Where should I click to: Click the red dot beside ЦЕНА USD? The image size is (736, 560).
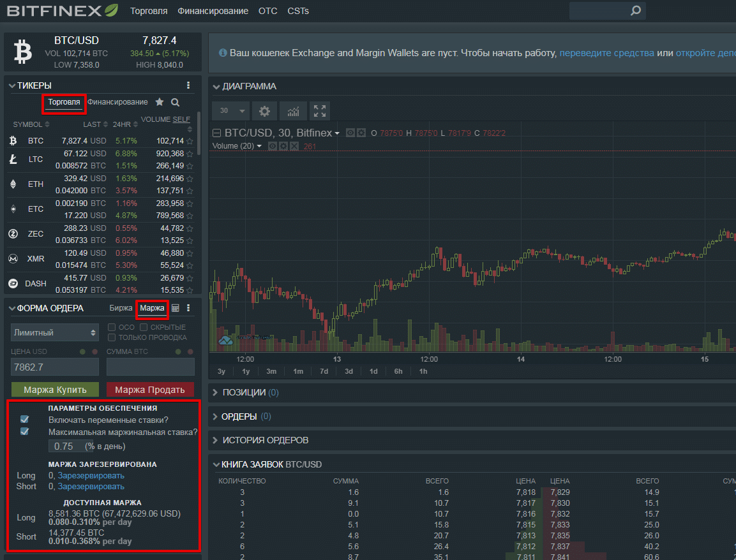(x=95, y=352)
